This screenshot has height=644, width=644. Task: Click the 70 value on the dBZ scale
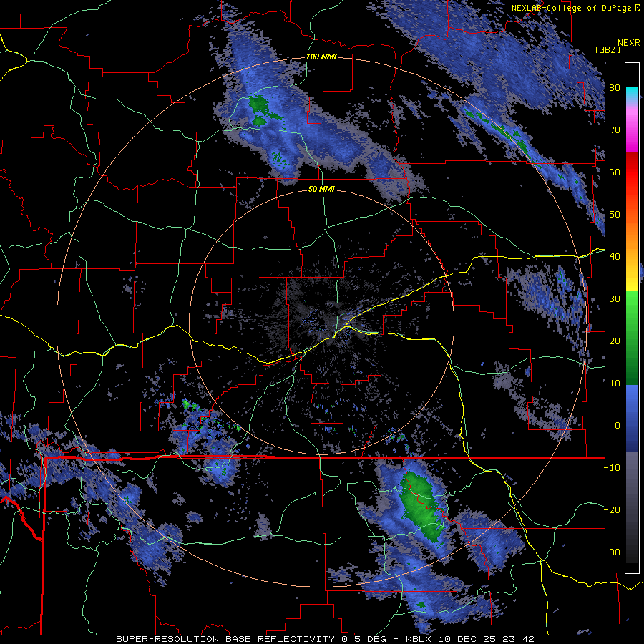pos(615,130)
